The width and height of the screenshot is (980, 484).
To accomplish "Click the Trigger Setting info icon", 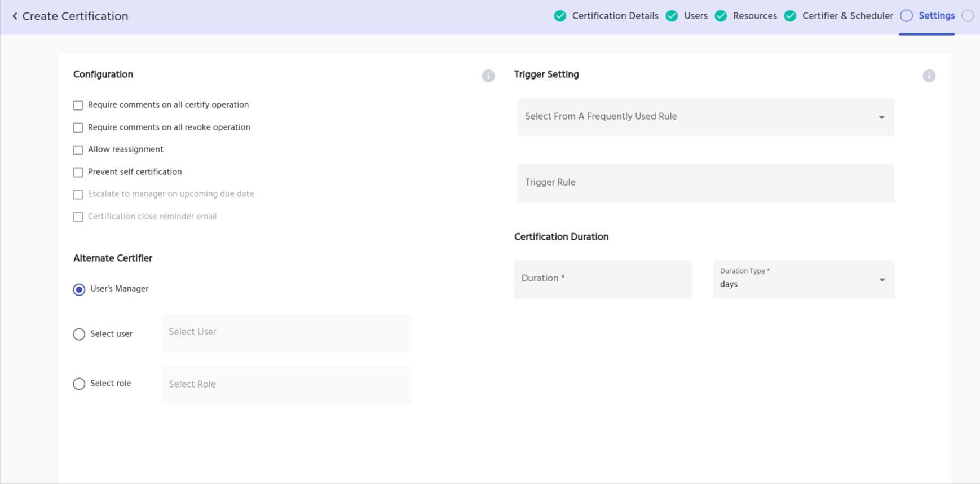I will pyautogui.click(x=929, y=76).
